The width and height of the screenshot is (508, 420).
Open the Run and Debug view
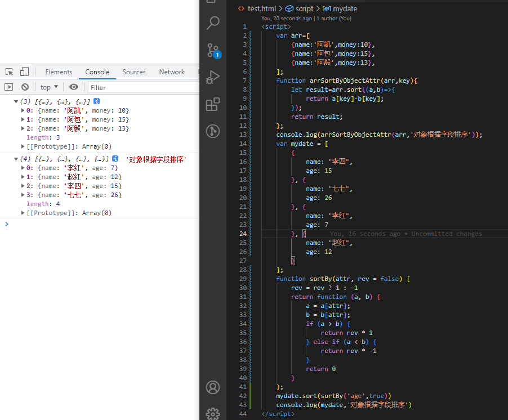(x=213, y=77)
